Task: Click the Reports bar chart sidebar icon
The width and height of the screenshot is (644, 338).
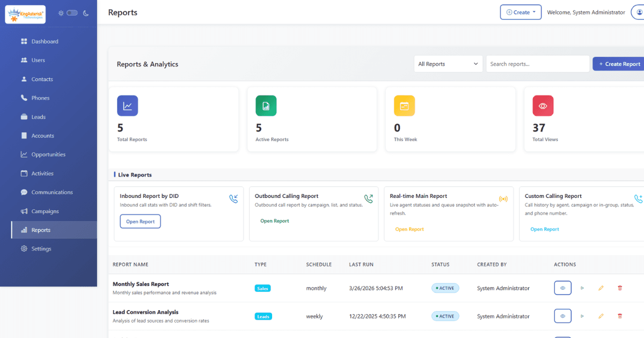Action: tap(24, 230)
